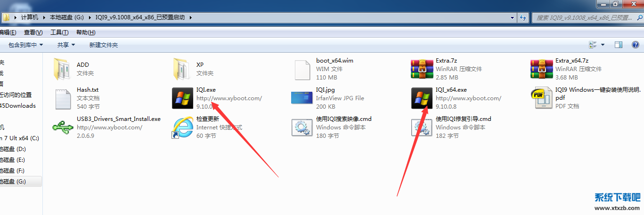Image resolution: width=644 pixels, height=215 pixels.
Task: Select the IQI.jpg image thumbnail
Action: [302, 98]
